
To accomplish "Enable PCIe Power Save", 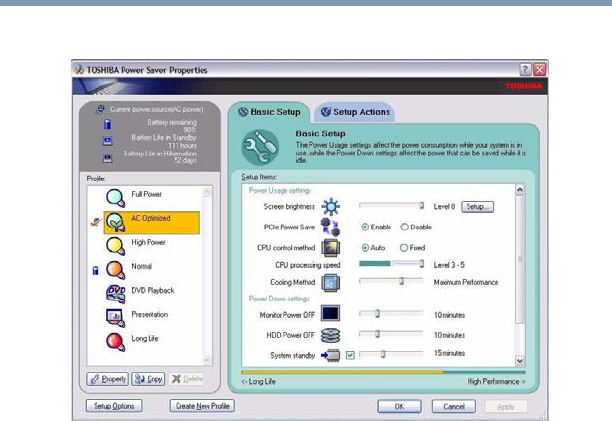I will tap(365, 227).
